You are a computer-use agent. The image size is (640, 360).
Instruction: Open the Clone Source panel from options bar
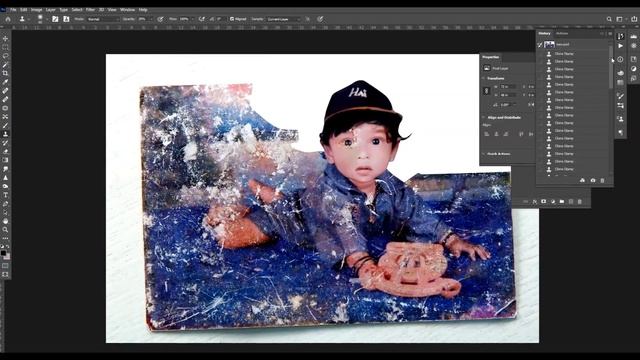(66, 19)
